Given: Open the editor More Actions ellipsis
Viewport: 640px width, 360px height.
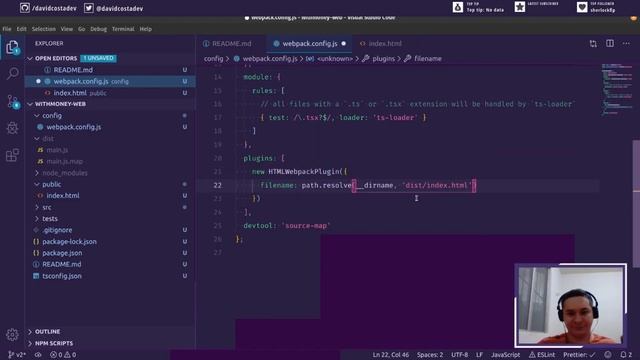Looking at the screenshot, I should pos(626,43).
